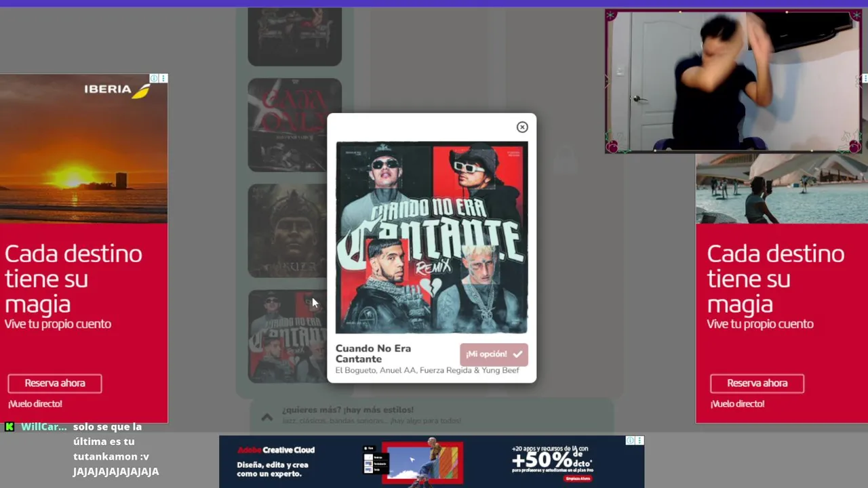Image resolution: width=868 pixels, height=488 pixels.
Task: Click the artist names text under song title
Action: pos(427,371)
